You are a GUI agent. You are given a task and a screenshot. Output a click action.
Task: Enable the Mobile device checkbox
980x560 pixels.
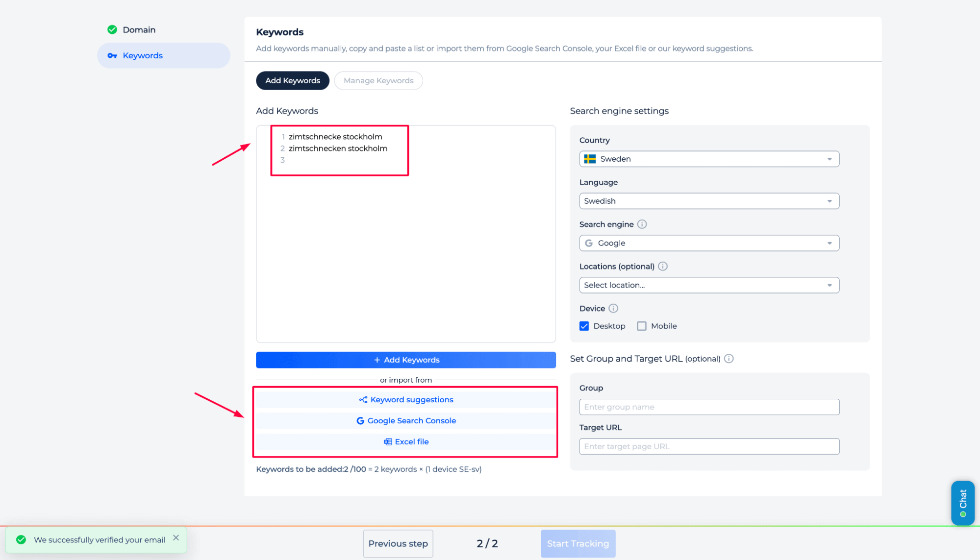tap(642, 326)
